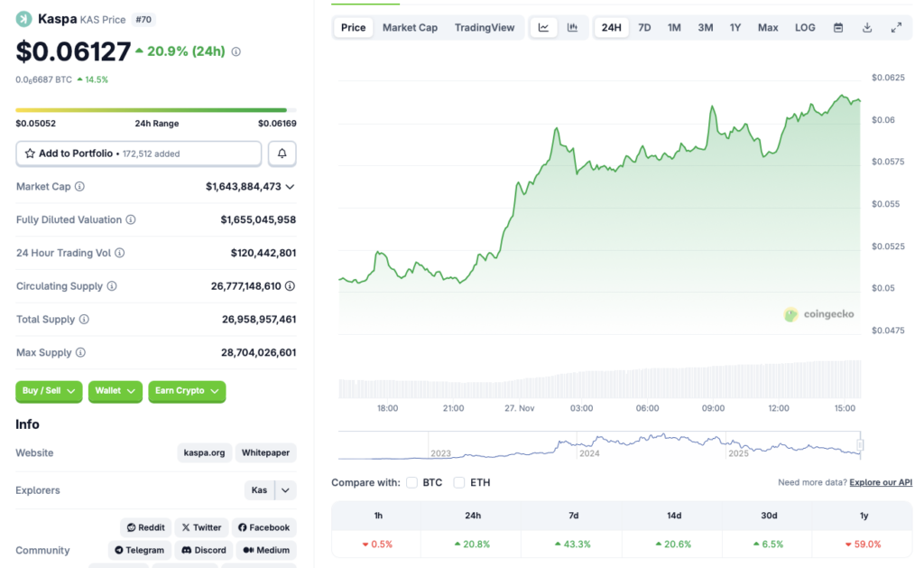
Task: Enable the BTC compare checkbox
Action: pyautogui.click(x=411, y=482)
